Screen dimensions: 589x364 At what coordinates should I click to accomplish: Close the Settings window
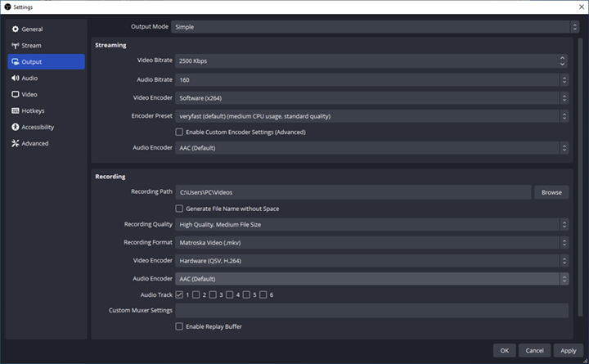[582, 7]
